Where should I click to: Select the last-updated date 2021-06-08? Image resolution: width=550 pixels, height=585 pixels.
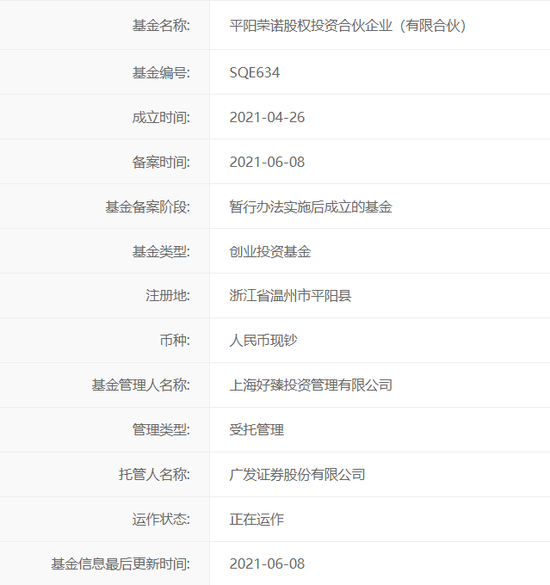pos(267,564)
